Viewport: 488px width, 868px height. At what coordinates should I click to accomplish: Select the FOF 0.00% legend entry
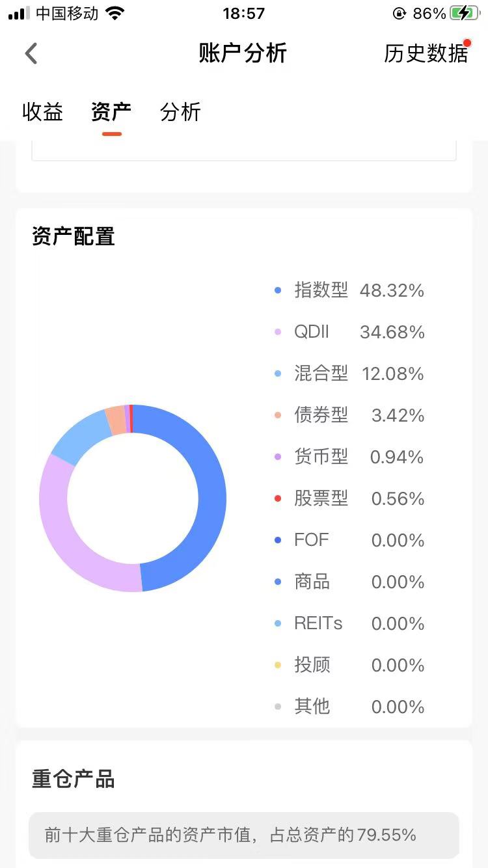pos(349,540)
